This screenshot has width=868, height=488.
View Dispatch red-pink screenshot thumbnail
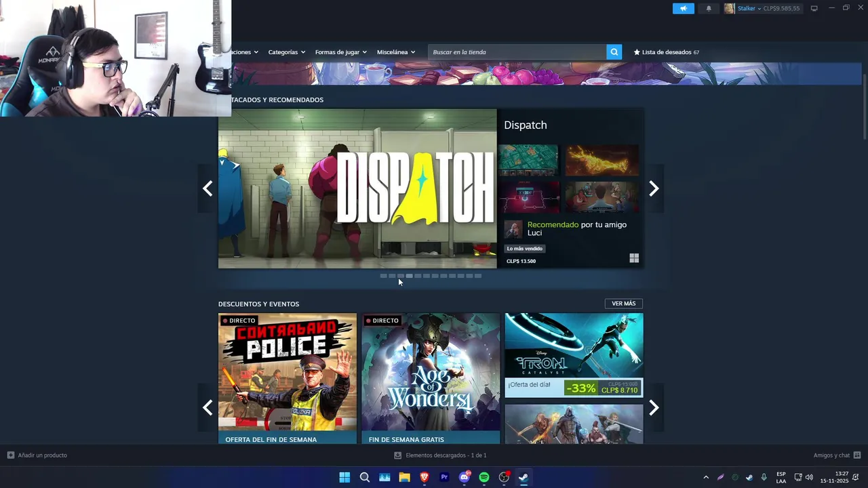coord(528,197)
